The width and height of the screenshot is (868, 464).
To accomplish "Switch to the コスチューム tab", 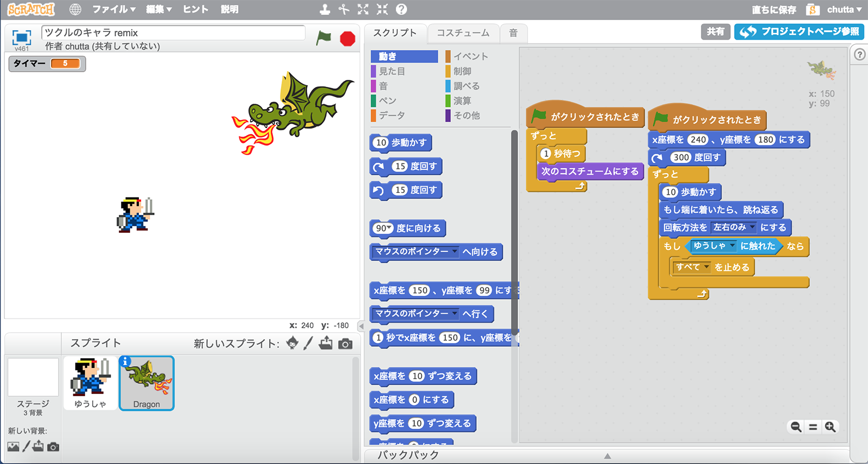I will pyautogui.click(x=463, y=33).
